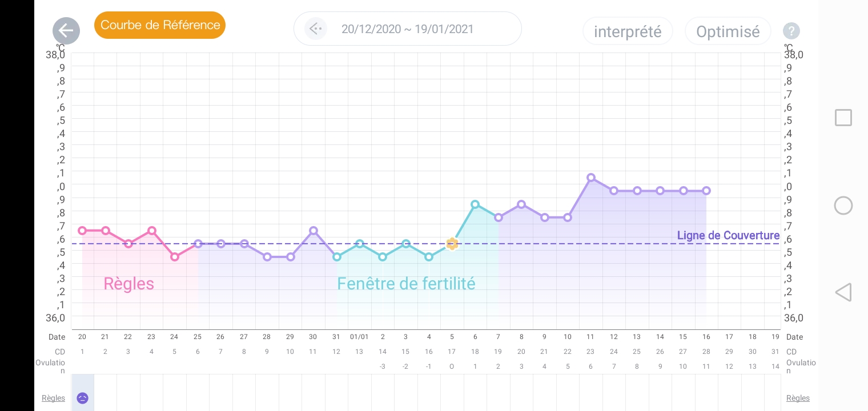Select the last temperature point on date 16
Viewport: 868px width, 411px height.
[x=706, y=191]
